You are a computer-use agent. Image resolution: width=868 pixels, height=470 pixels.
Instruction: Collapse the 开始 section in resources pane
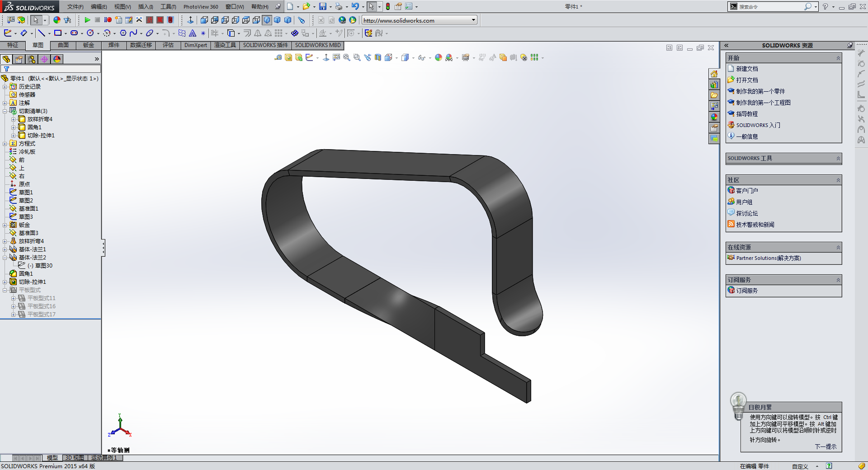click(x=838, y=58)
